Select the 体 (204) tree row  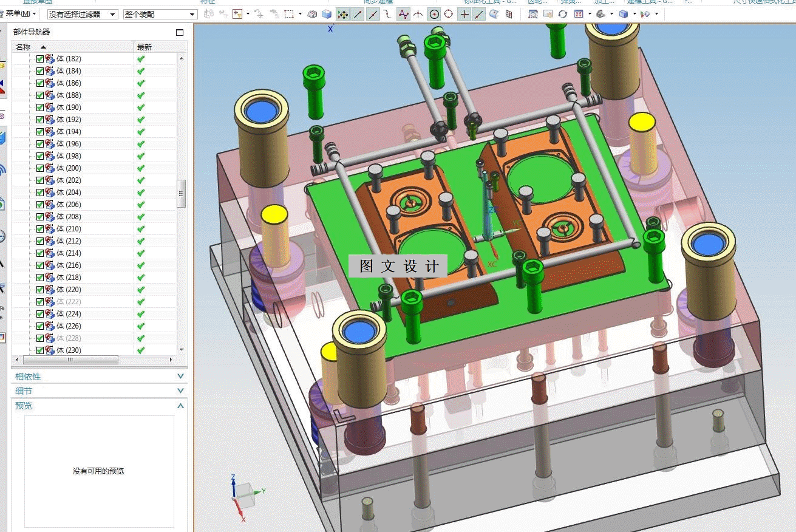[x=94, y=193]
